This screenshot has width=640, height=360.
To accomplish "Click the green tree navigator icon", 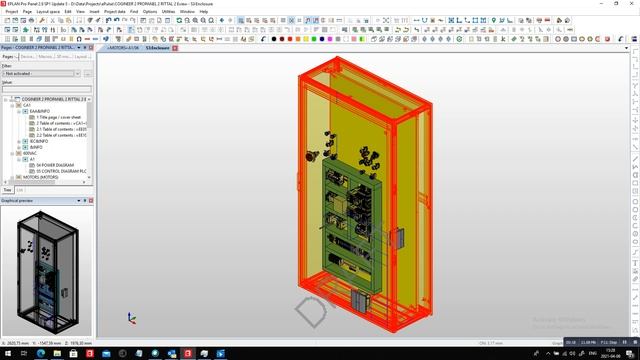I will pyautogui.click(x=25, y=30).
